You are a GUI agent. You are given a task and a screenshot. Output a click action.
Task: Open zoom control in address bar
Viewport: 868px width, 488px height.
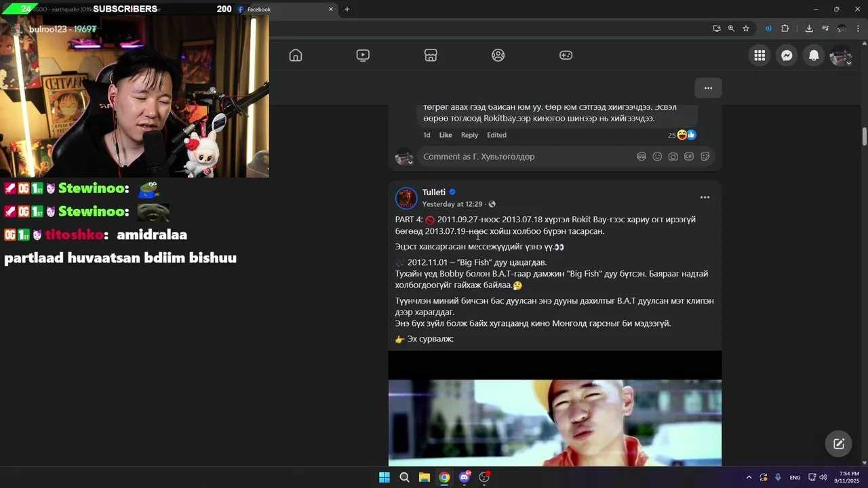tap(731, 28)
